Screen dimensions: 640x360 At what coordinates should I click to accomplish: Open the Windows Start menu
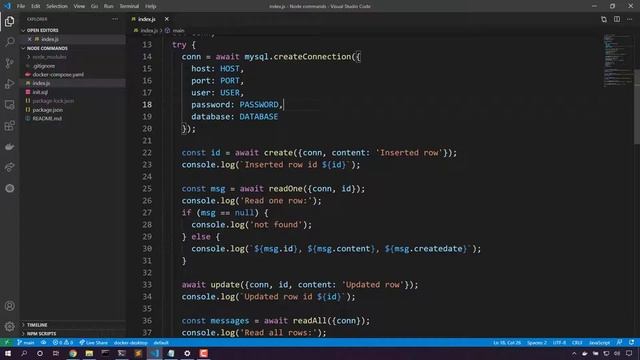[8, 353]
